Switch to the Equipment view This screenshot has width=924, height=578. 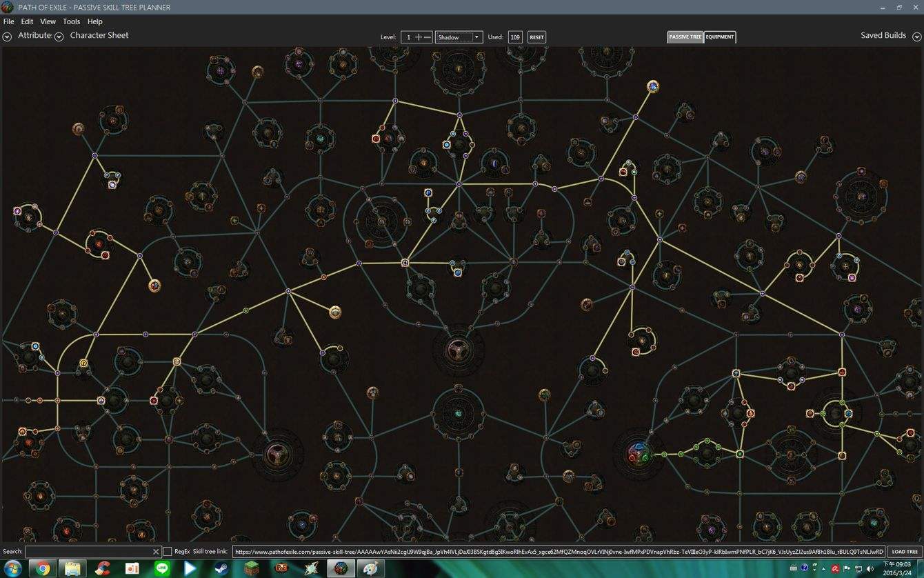720,37
